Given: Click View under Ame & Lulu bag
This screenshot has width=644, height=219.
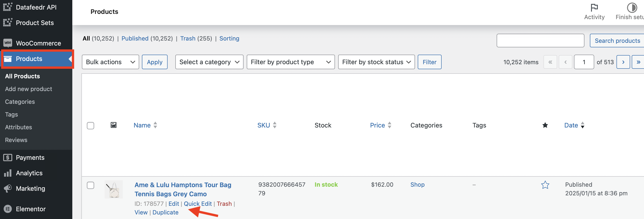Looking at the screenshot, I should tap(141, 212).
